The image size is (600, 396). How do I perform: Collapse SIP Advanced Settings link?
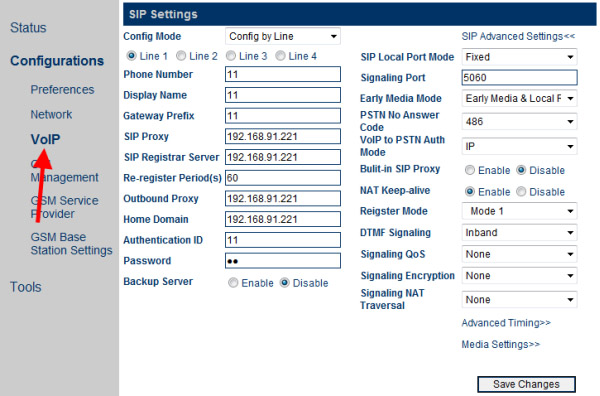pyautogui.click(x=518, y=36)
